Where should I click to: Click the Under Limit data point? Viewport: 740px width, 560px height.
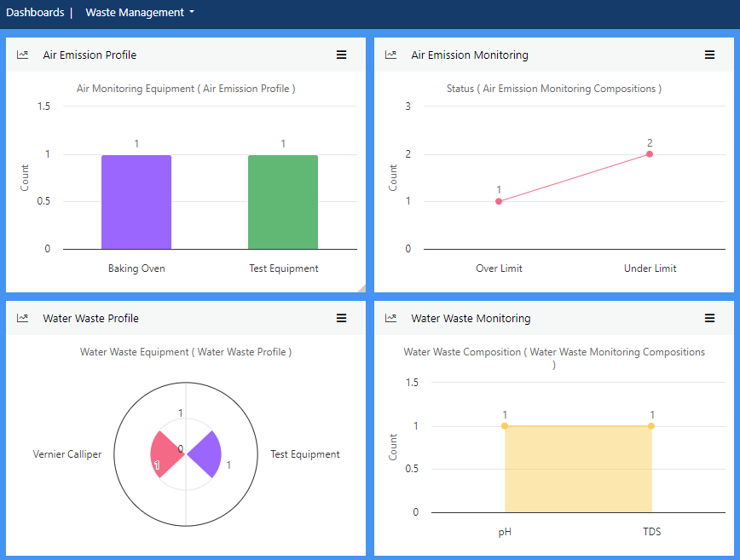tap(650, 154)
